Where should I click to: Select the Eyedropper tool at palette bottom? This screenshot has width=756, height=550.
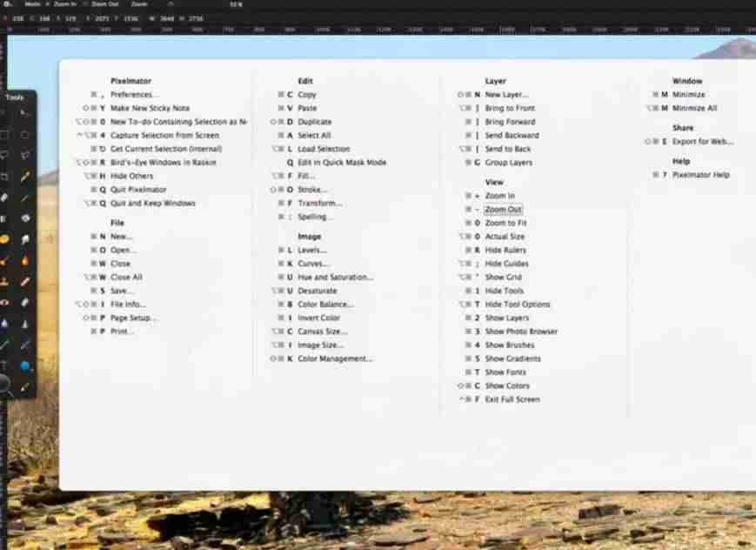coord(24,387)
